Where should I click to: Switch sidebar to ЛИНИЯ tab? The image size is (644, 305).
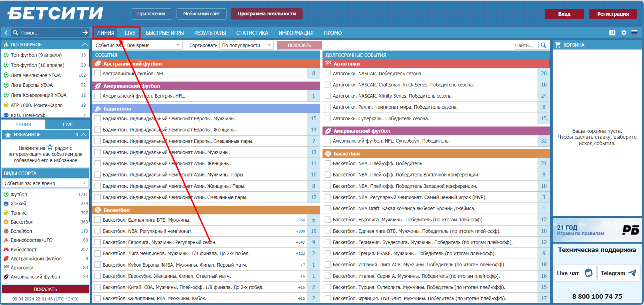(23, 125)
